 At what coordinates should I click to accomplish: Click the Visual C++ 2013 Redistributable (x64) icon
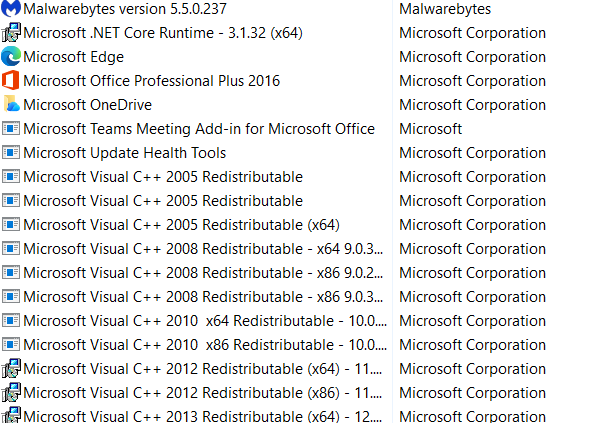pyautogui.click(x=11, y=415)
